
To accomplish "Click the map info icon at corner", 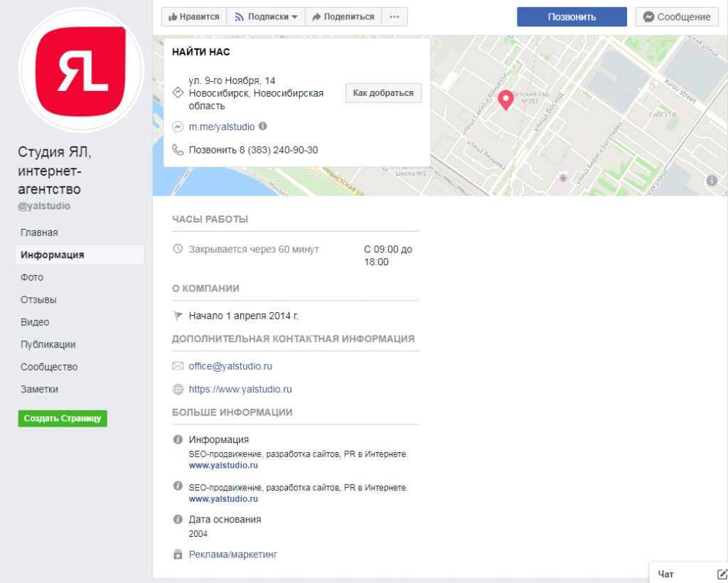I will [x=712, y=181].
